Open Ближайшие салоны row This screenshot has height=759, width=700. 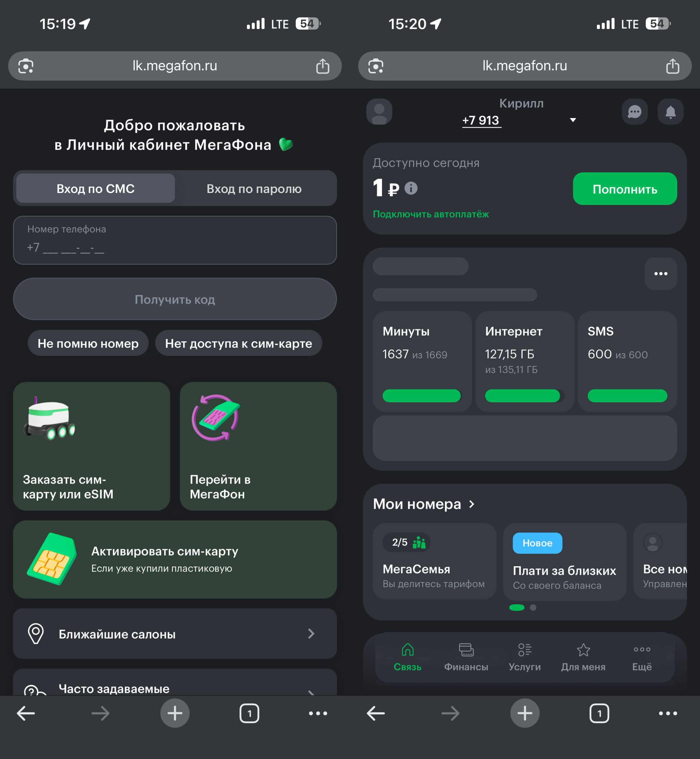(x=175, y=634)
